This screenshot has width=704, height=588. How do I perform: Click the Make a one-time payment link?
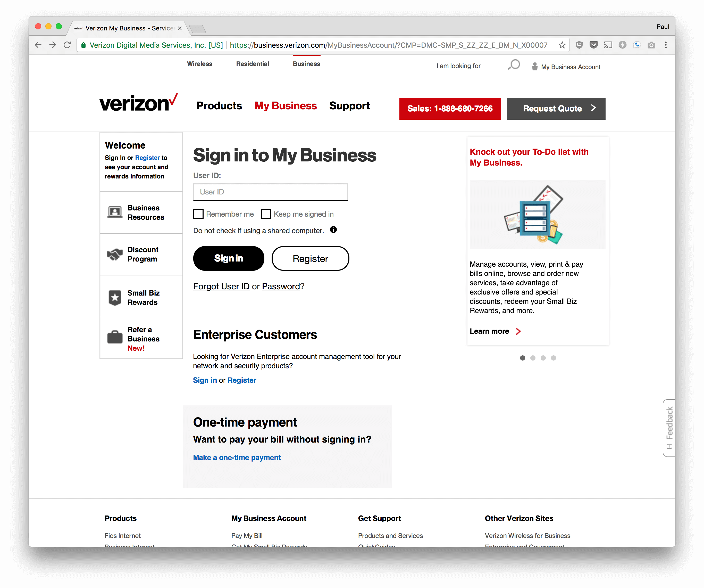tap(237, 458)
